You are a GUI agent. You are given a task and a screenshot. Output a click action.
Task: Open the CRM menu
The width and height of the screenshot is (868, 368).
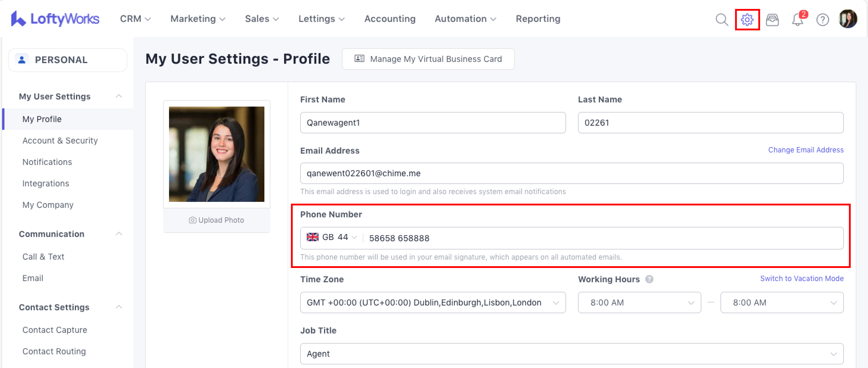[x=135, y=19]
